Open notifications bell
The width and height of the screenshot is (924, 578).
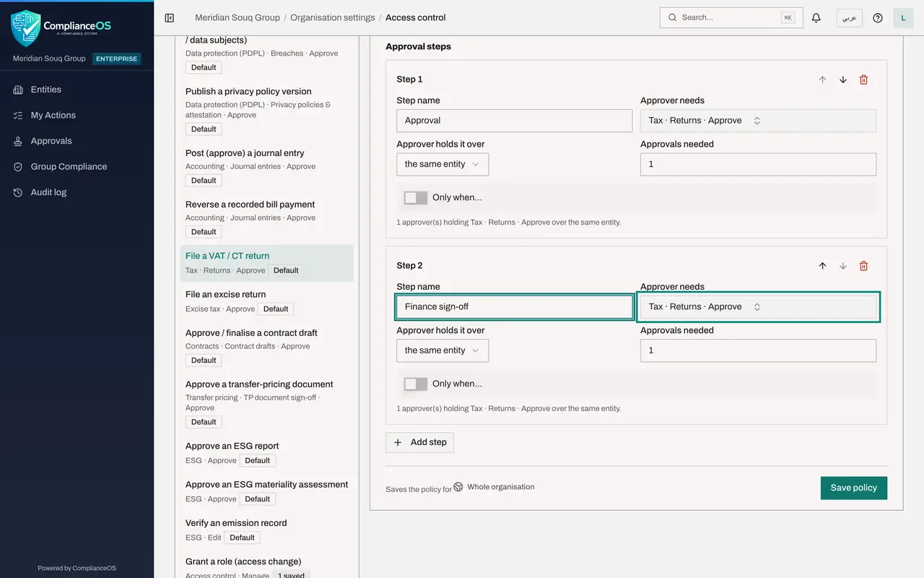[816, 17]
